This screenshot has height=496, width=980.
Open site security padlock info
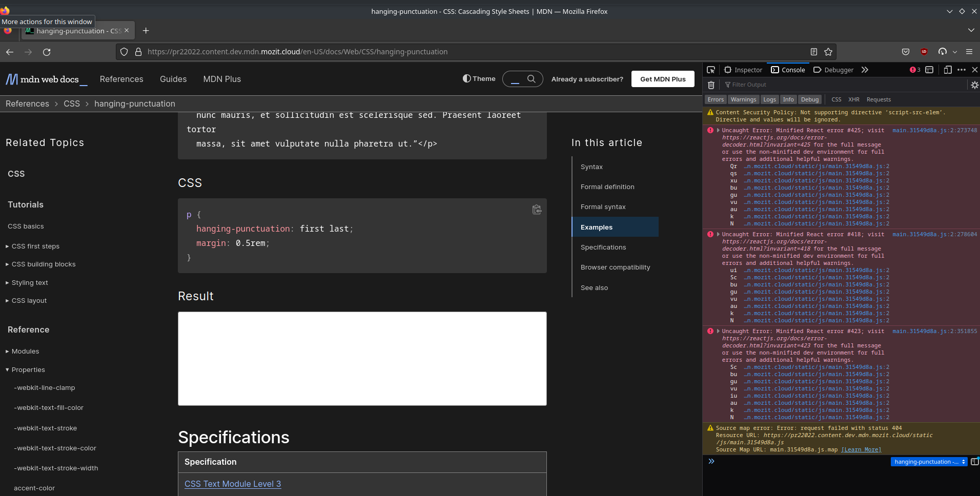pos(138,52)
